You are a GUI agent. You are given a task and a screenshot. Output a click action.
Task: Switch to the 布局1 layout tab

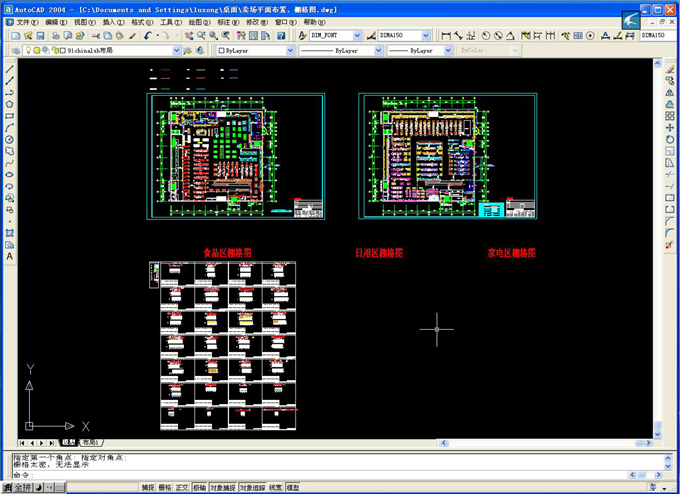90,442
